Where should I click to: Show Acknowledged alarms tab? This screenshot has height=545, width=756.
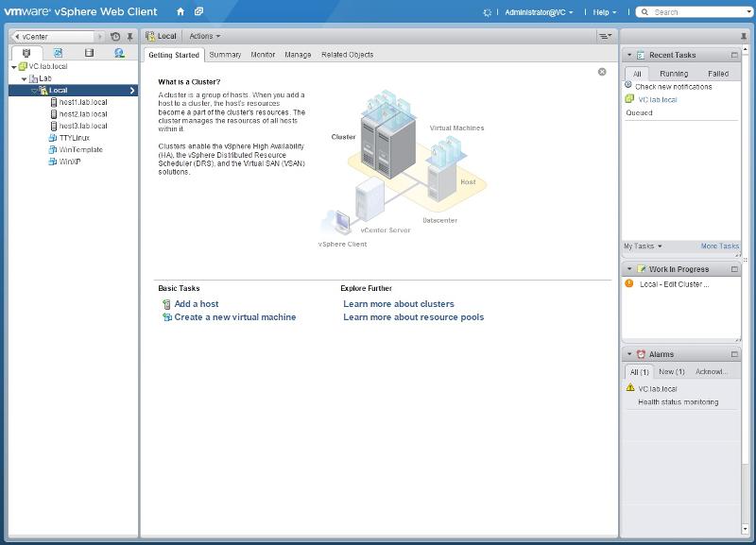tap(712, 372)
